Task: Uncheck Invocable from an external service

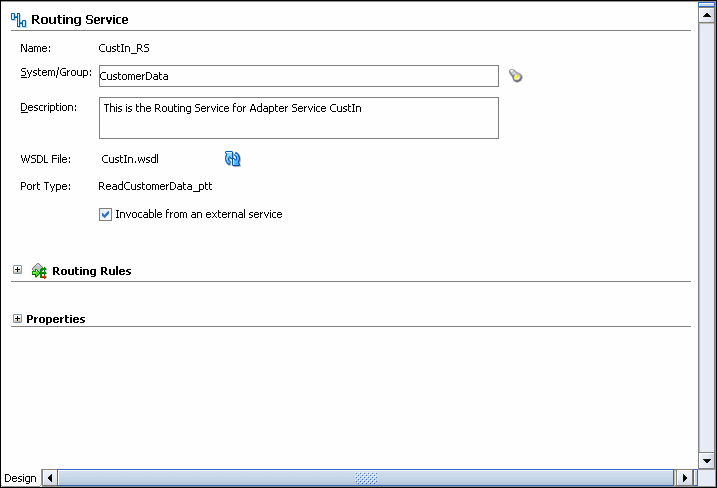Action: point(105,214)
